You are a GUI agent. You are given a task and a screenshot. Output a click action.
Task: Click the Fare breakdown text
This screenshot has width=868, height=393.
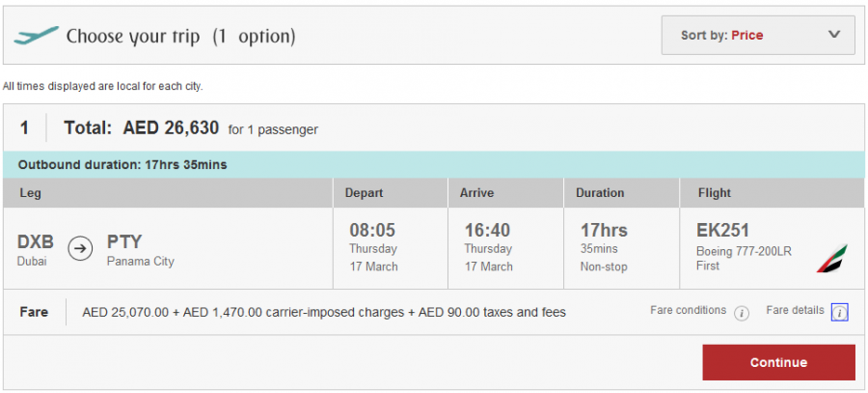click(x=324, y=313)
